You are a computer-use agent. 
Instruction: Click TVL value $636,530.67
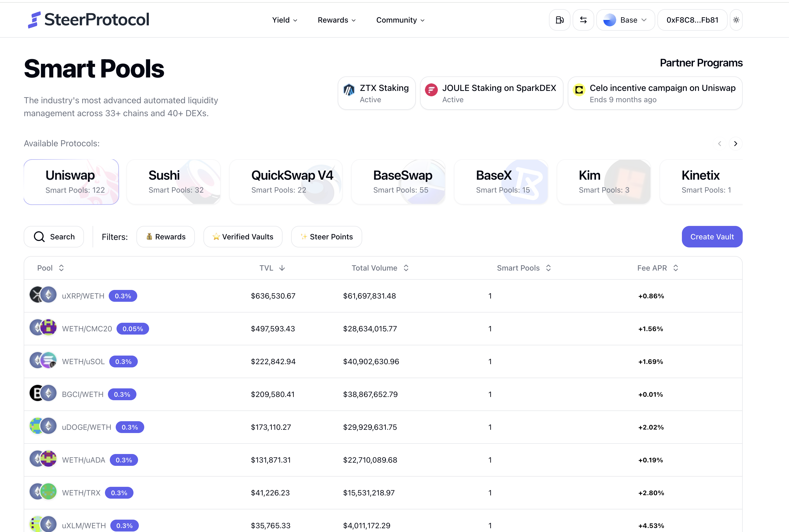pos(273,296)
